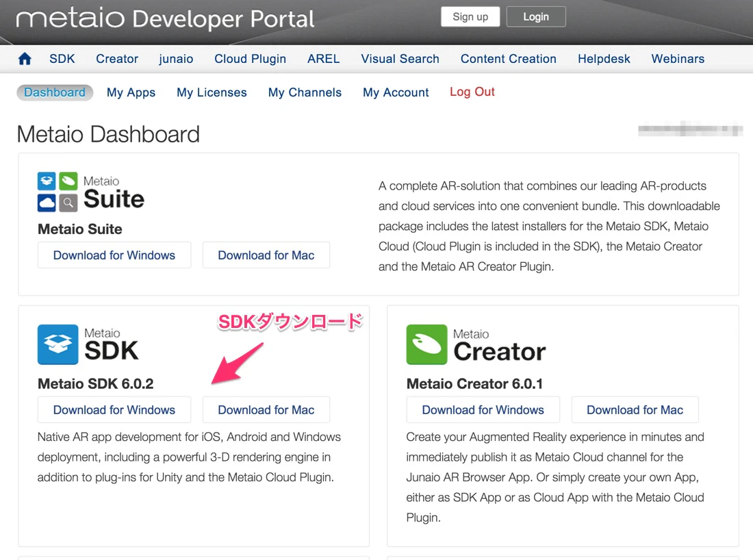Image resolution: width=753 pixels, height=560 pixels.
Task: Click the Metaio Suite logo icon
Action: pos(58,192)
